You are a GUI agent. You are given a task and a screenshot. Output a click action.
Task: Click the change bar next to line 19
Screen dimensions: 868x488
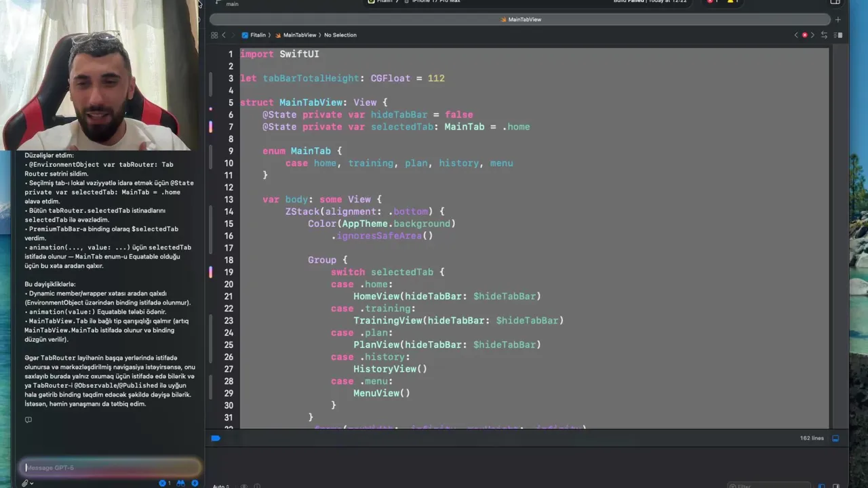210,272
